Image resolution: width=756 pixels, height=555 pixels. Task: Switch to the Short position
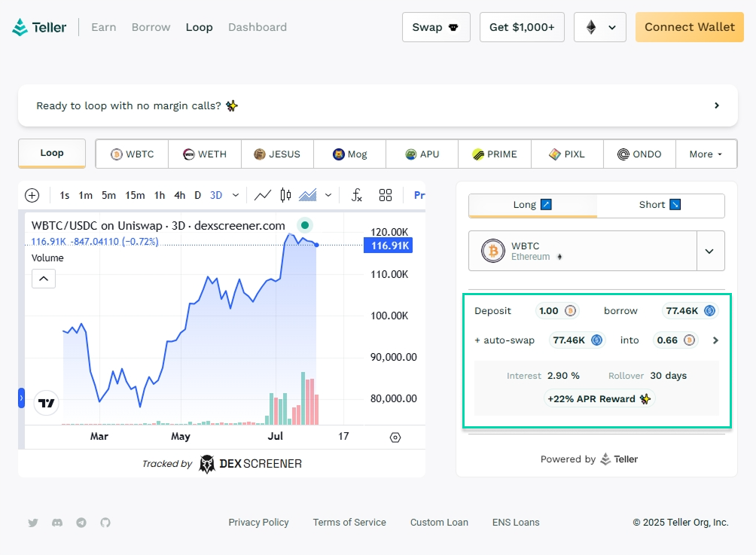pos(660,205)
